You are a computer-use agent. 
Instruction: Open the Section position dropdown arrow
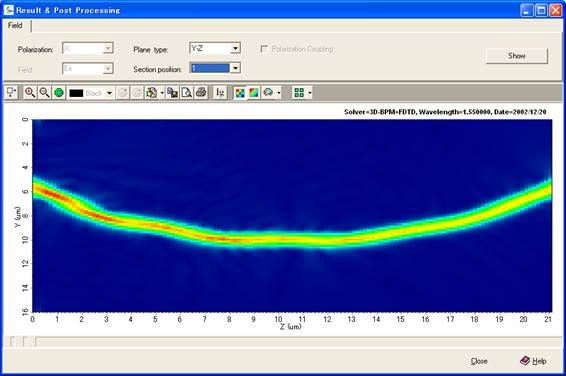(x=235, y=68)
